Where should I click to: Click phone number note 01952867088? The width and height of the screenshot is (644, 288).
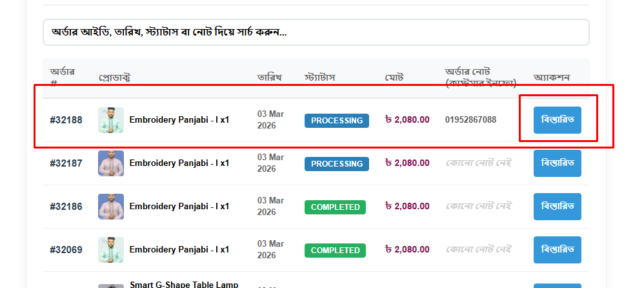(470, 120)
